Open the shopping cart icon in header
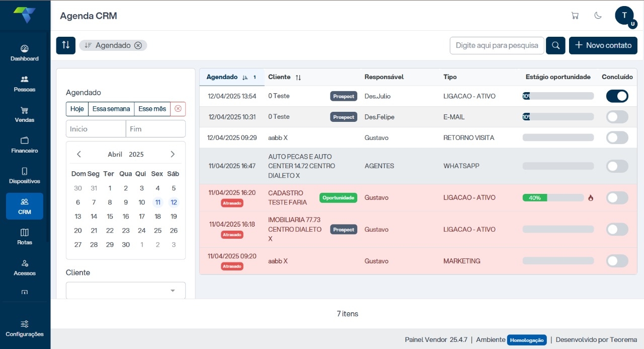The height and width of the screenshot is (349, 644). pos(575,16)
